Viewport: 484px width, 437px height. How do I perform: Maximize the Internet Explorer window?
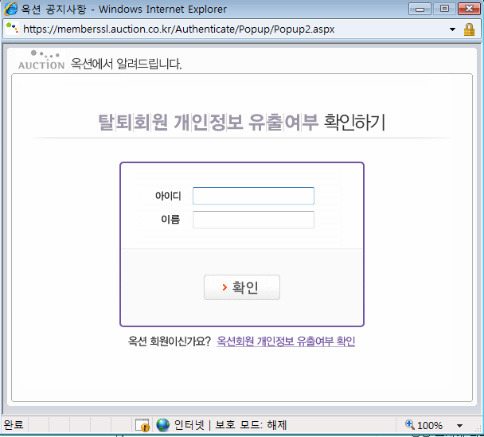(444, 9)
